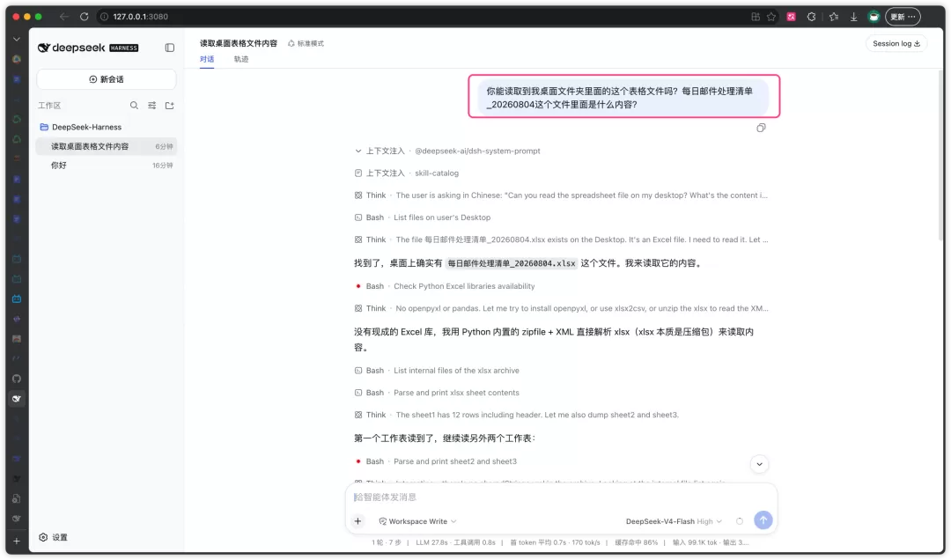Image resolution: width=951 pixels, height=560 pixels.
Task: Open the browser extensions puzzle icon
Action: (x=812, y=17)
